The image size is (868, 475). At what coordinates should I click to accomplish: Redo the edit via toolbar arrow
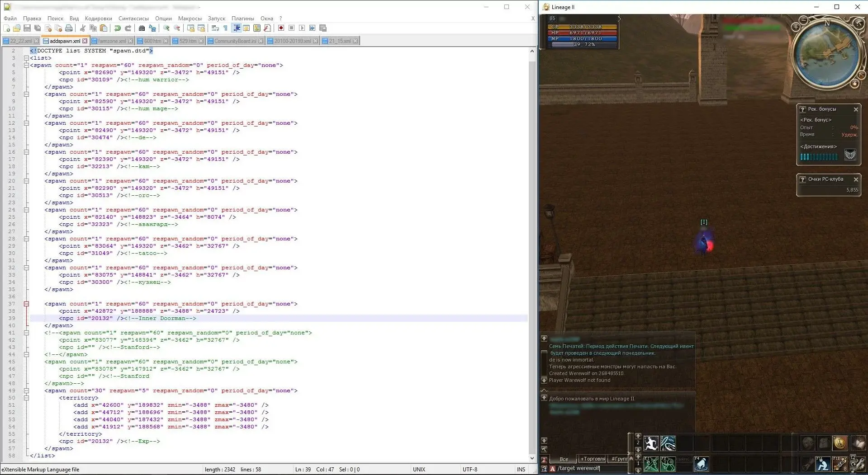tap(128, 28)
